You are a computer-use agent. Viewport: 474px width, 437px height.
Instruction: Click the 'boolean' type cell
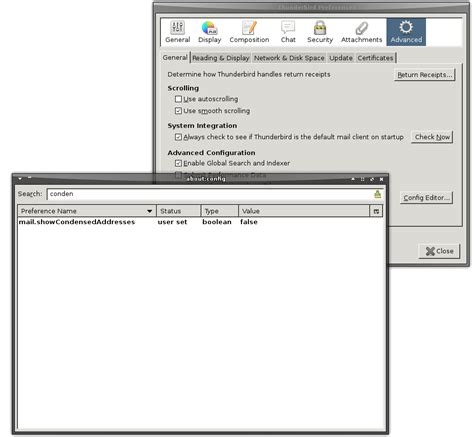(217, 222)
